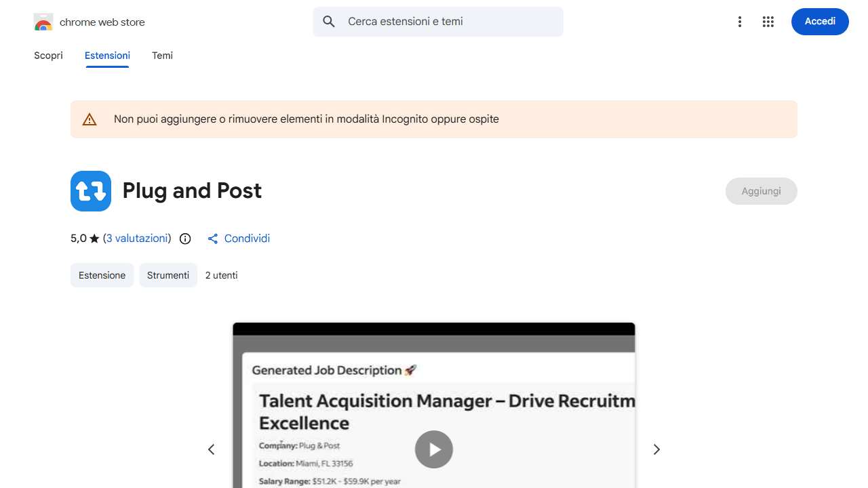Viewport: 868px width, 488px height.
Task: Switch to the Scopri tab
Action: 48,56
